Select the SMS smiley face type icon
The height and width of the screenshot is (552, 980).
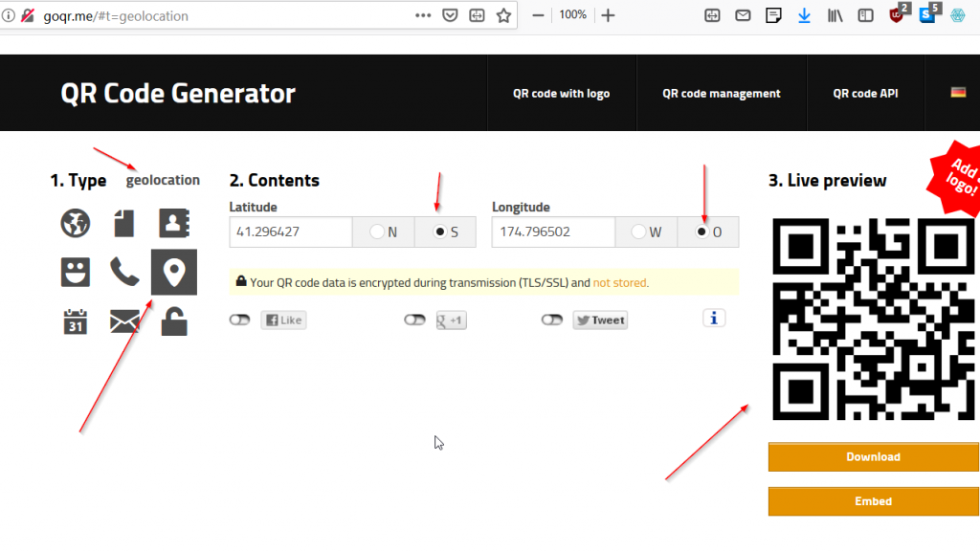pos(75,273)
